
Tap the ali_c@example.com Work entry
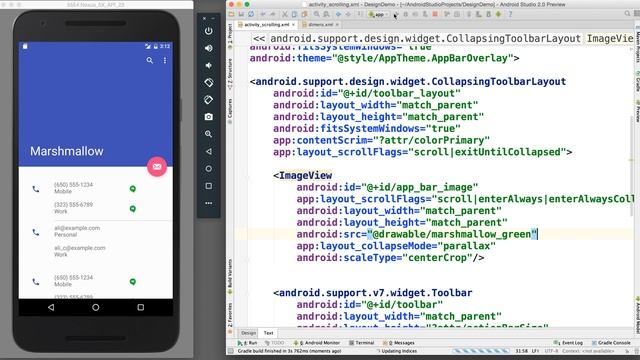click(80, 251)
